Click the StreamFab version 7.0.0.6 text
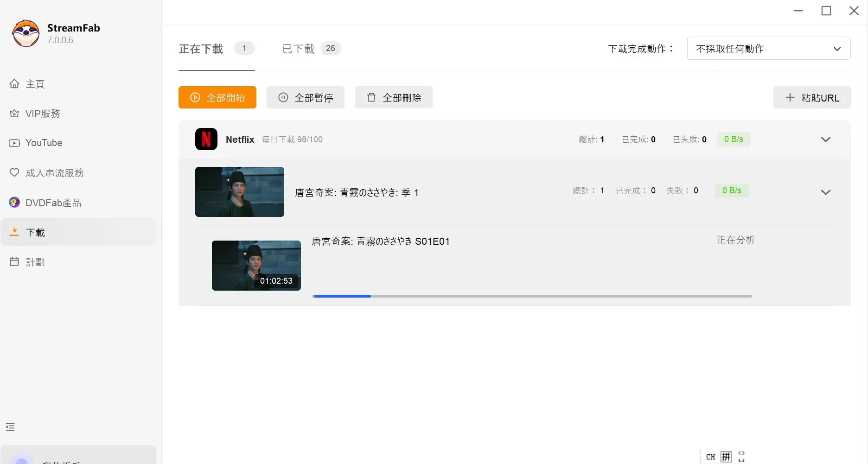Viewport: 868px width, 464px height. point(60,40)
